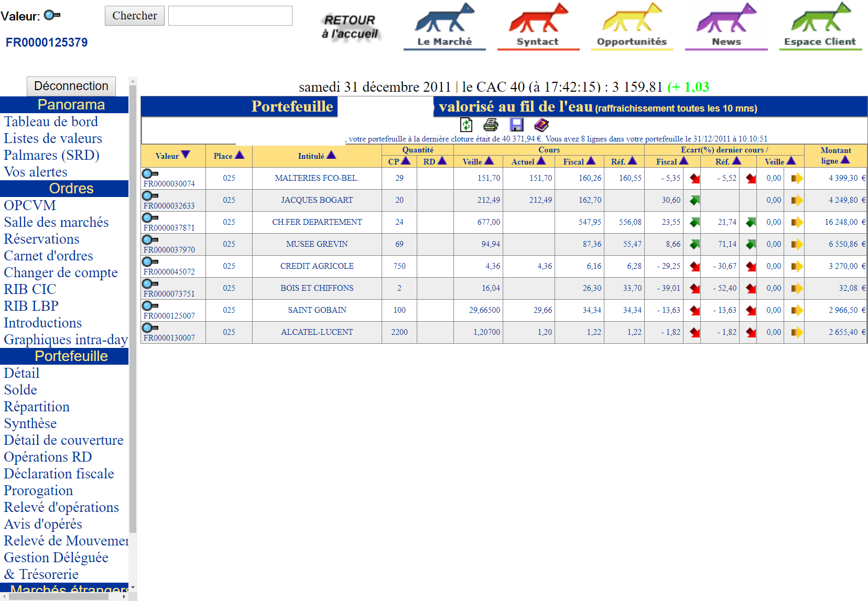Open Salle des marchés menu item
Viewport: 868px width, 601px height.
(56, 222)
